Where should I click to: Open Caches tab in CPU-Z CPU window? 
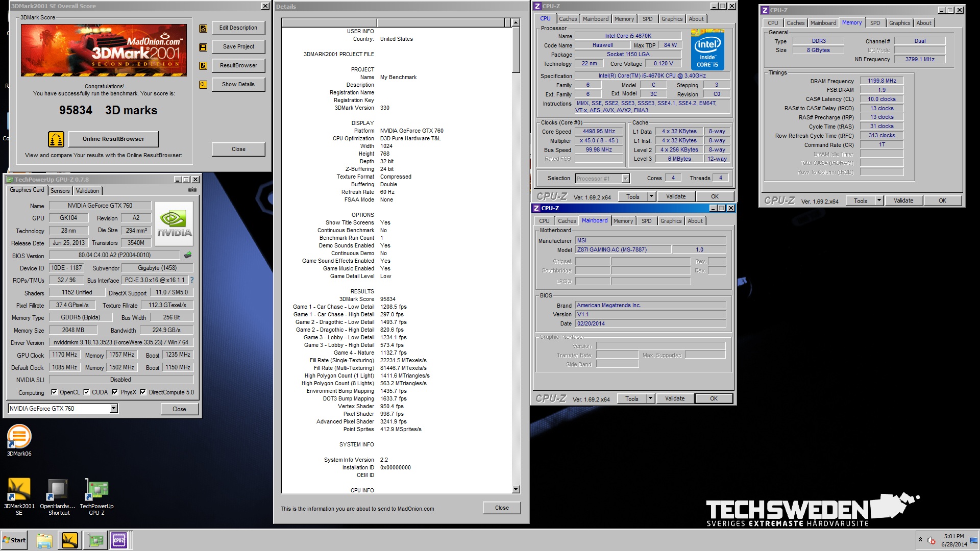[568, 19]
